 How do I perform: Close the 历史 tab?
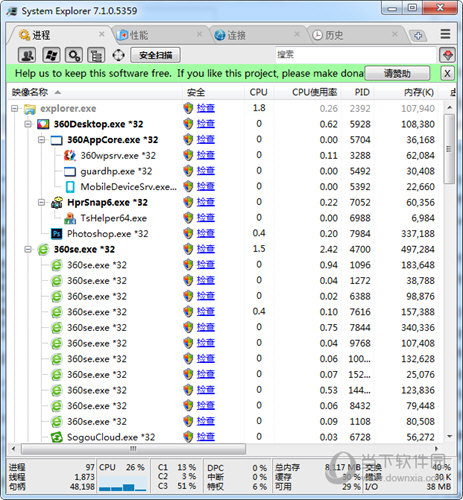(395, 34)
